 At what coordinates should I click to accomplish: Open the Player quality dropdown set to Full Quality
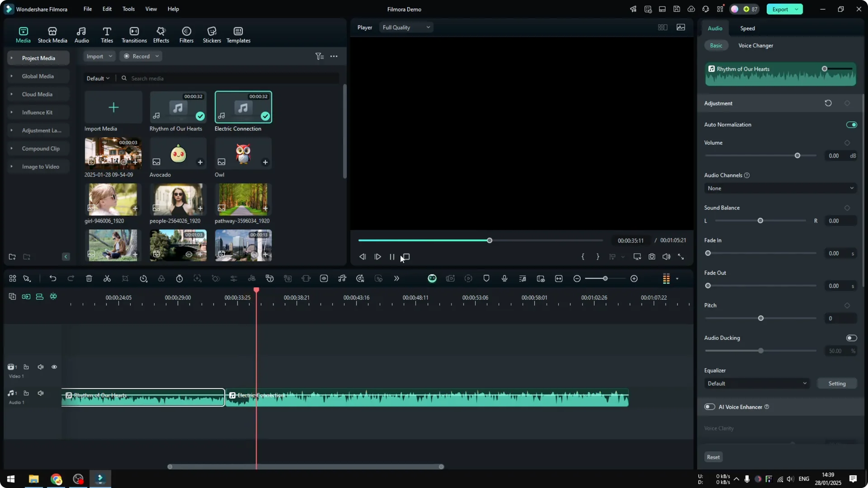406,27
